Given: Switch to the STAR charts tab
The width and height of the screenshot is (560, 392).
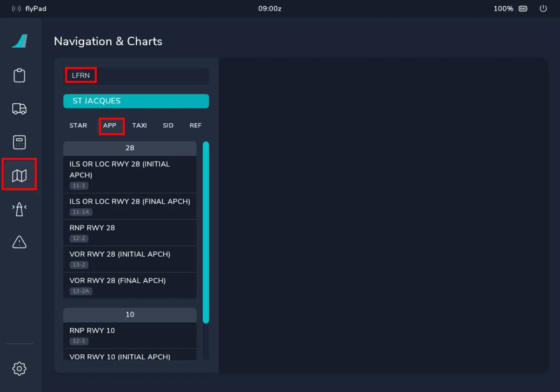Looking at the screenshot, I should point(78,125).
